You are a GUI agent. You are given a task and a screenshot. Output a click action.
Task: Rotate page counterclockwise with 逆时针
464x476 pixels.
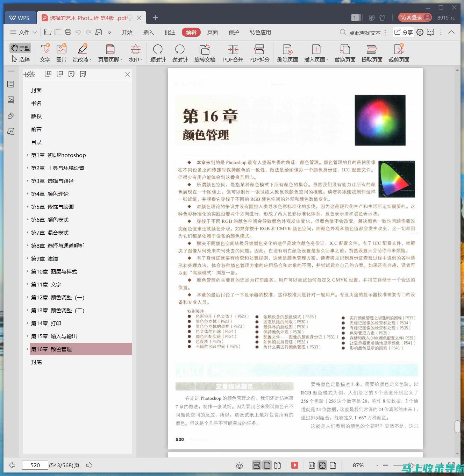coord(180,53)
